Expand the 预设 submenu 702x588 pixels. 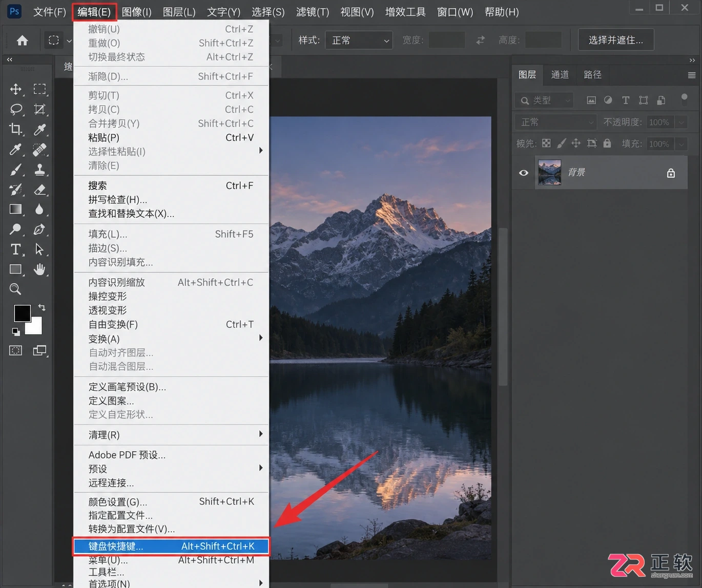261,468
